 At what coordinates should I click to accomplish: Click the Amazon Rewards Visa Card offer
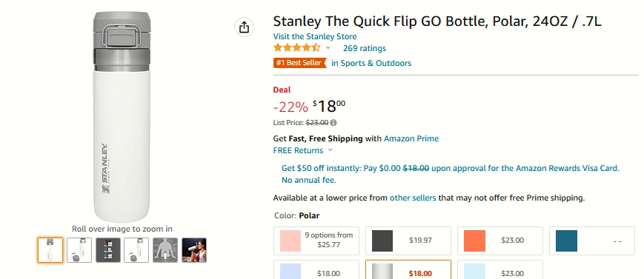click(450, 174)
